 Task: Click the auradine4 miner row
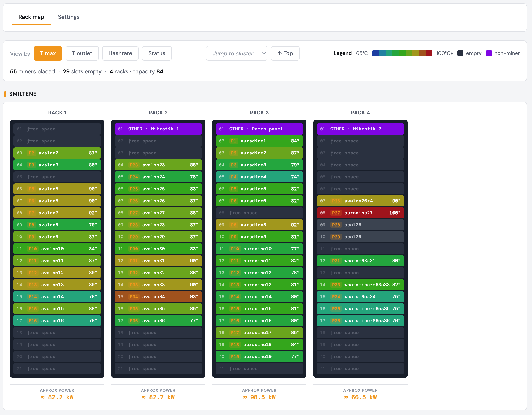pyautogui.click(x=259, y=177)
